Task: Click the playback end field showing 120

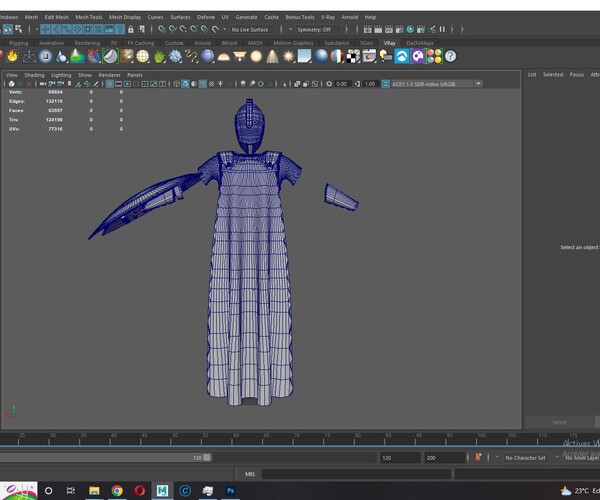Action: point(400,458)
